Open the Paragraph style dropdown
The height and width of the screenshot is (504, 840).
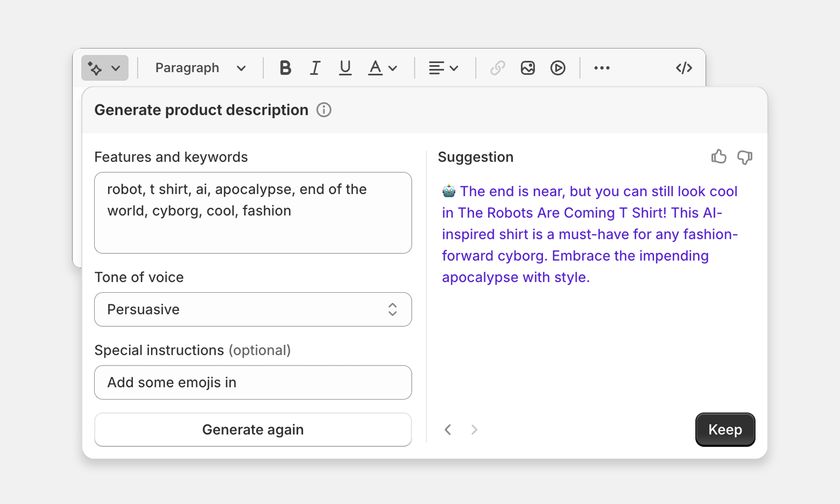(200, 68)
